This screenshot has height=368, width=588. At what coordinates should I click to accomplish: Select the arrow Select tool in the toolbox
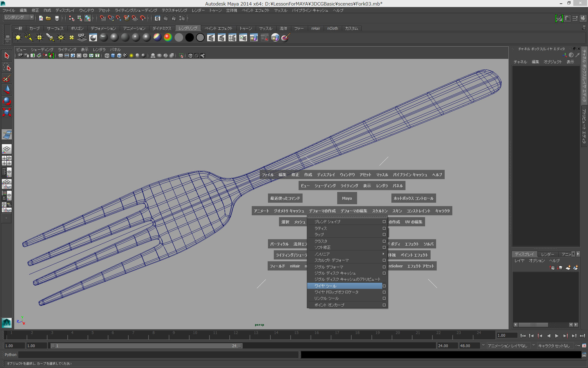click(6, 55)
